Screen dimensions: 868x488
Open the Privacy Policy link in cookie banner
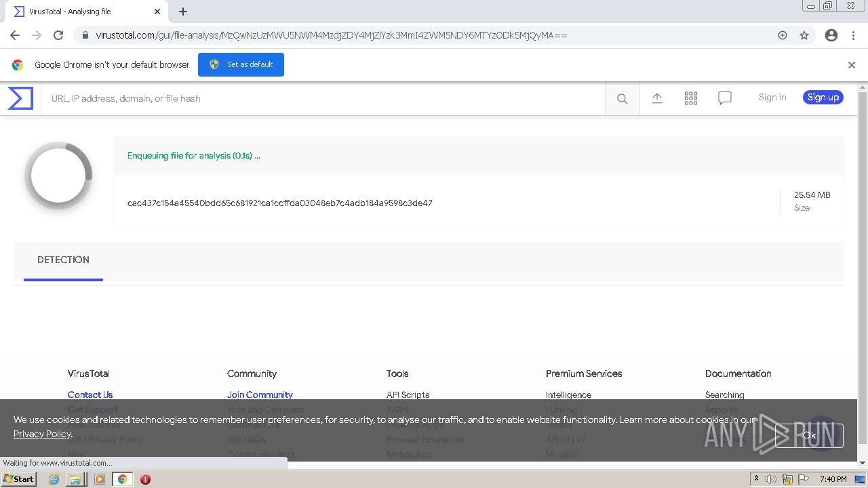tap(42, 434)
